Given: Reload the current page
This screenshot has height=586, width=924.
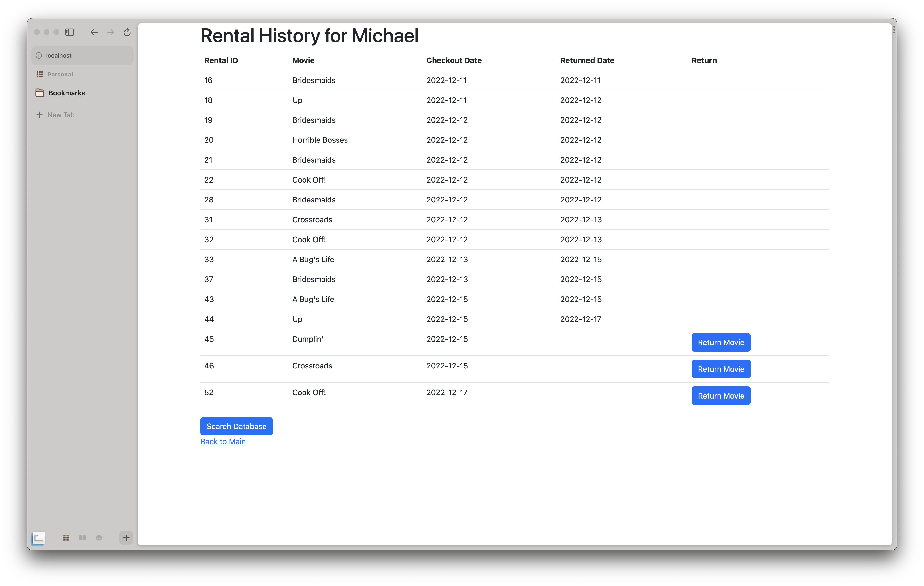Looking at the screenshot, I should (x=127, y=32).
